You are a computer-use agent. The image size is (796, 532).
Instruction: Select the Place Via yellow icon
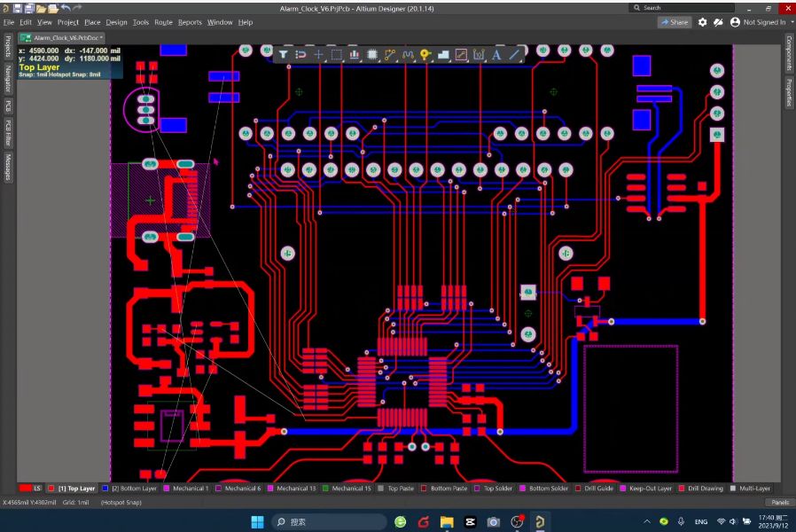pyautogui.click(x=425, y=54)
